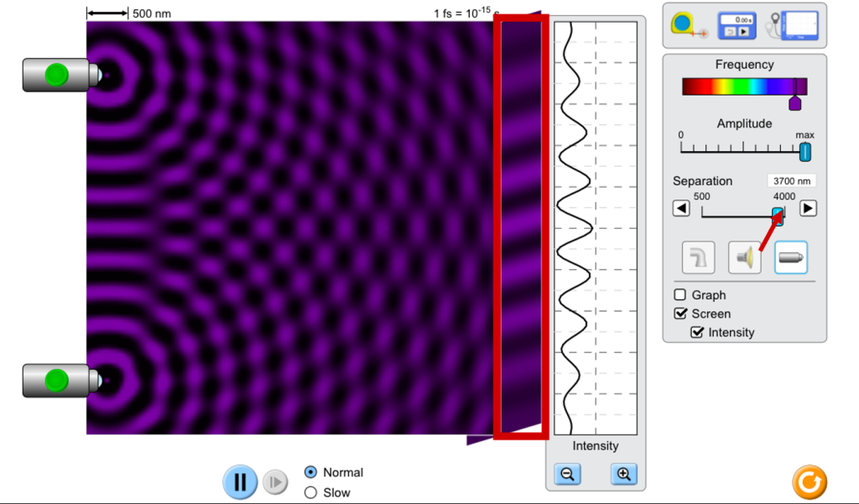Click the 3700 nm separation value

pos(792,181)
